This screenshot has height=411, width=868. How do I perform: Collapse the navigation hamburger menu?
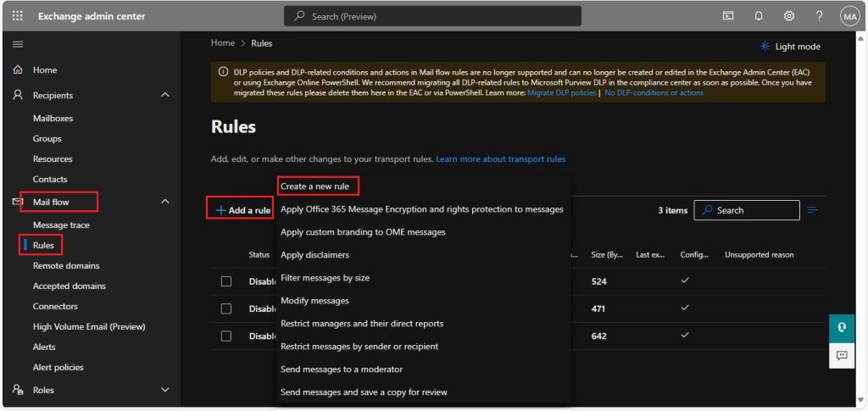[x=18, y=44]
